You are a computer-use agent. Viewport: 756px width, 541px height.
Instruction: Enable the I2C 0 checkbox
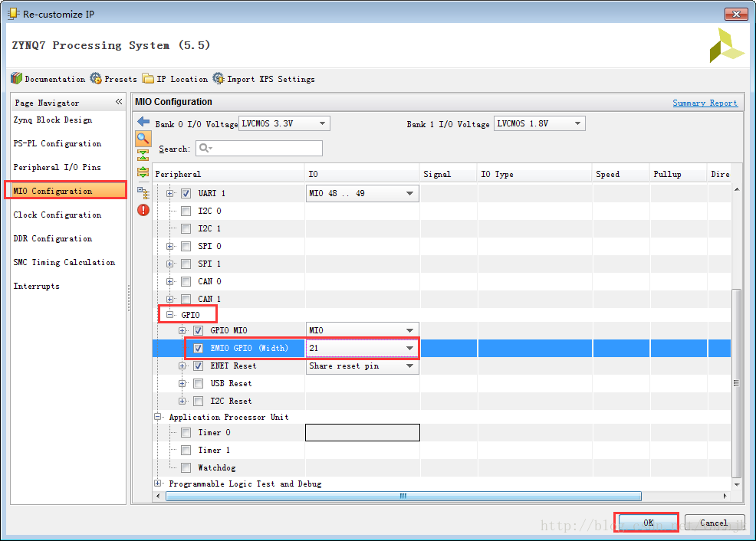pos(186,211)
